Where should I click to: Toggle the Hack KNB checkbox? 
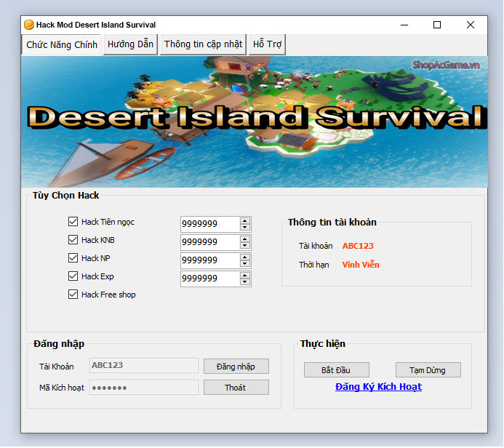click(73, 240)
